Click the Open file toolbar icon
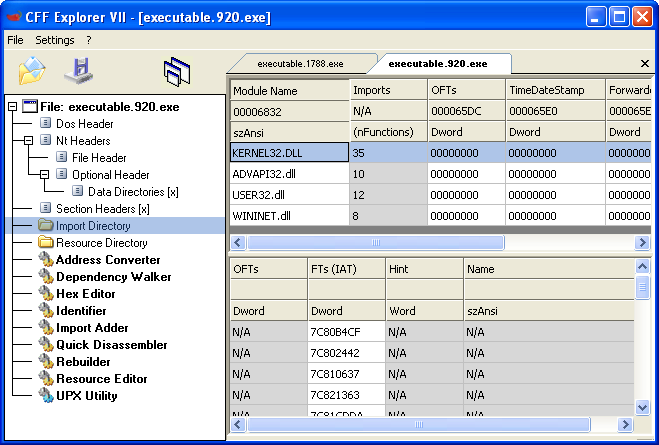This screenshot has width=659, height=445. (x=33, y=71)
